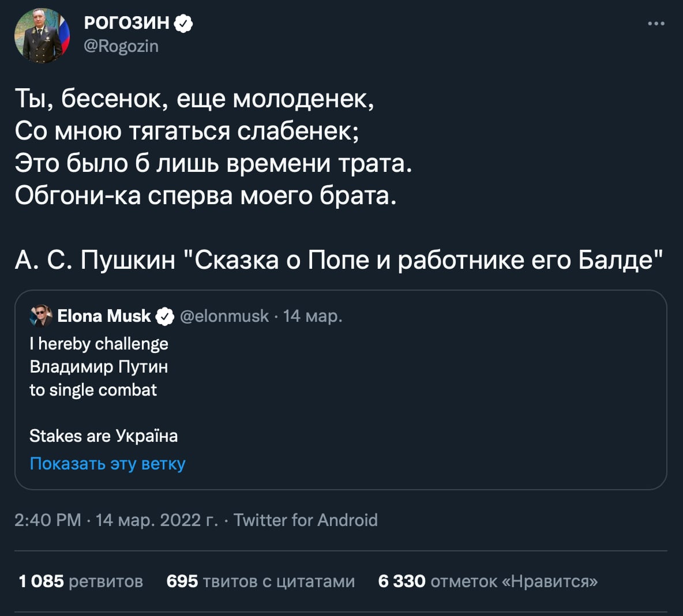683x616 pixels.
Task: Click the verified badge beside РОГОЗИН
Action: (x=183, y=24)
